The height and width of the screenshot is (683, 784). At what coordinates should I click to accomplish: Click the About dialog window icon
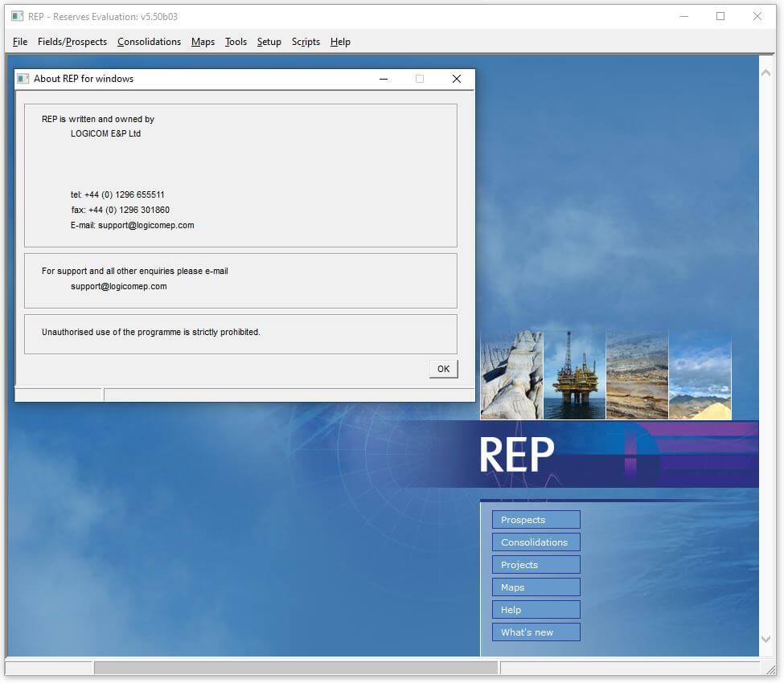pyautogui.click(x=24, y=78)
